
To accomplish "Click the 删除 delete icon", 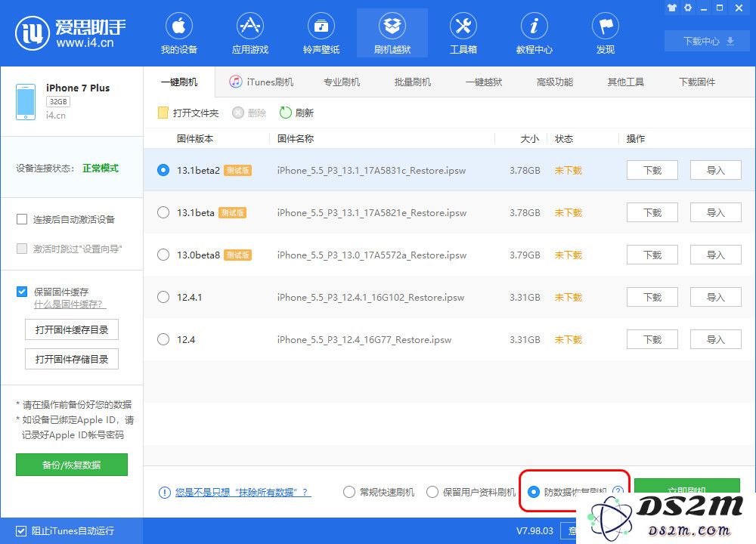I will 237,113.
